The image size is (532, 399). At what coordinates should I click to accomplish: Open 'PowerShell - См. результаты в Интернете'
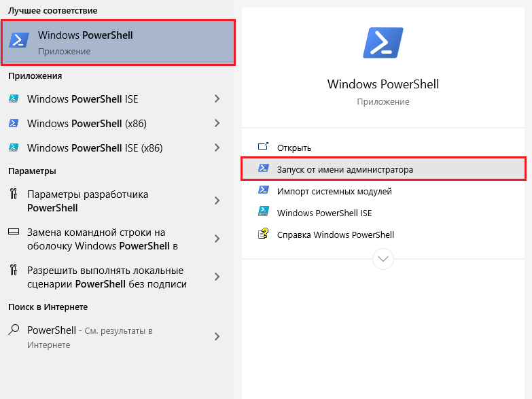pyautogui.click(x=117, y=337)
